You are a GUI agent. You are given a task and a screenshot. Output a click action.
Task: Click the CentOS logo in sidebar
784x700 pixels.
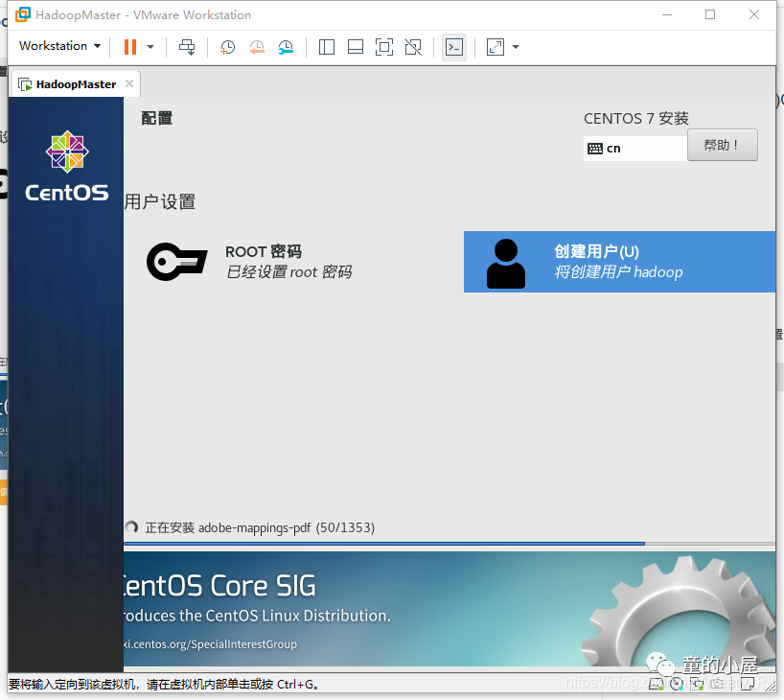click(x=67, y=166)
